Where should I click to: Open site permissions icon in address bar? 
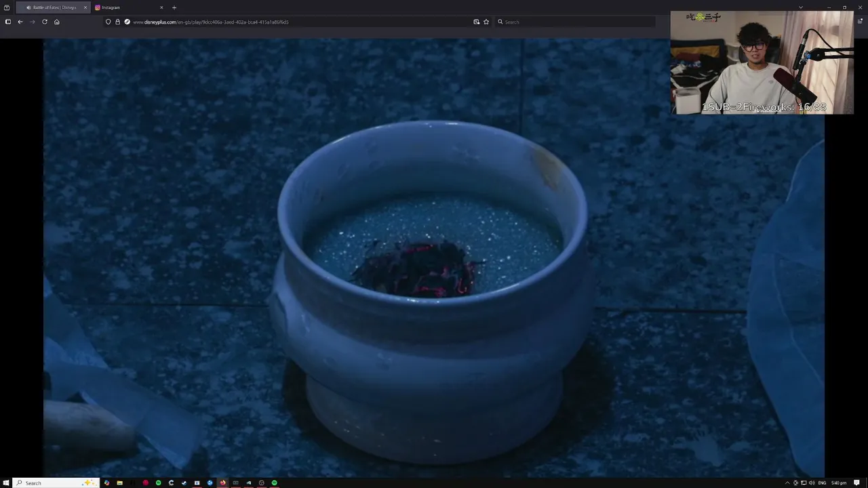tap(127, 22)
